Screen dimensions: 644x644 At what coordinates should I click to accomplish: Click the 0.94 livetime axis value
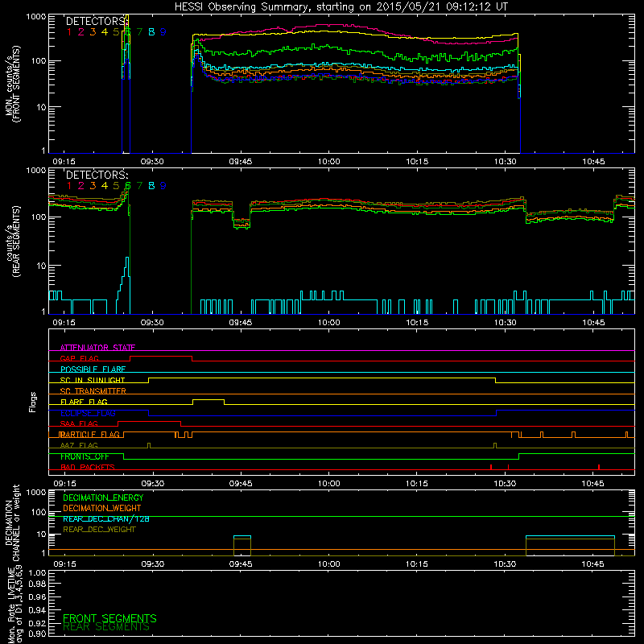coord(37,610)
